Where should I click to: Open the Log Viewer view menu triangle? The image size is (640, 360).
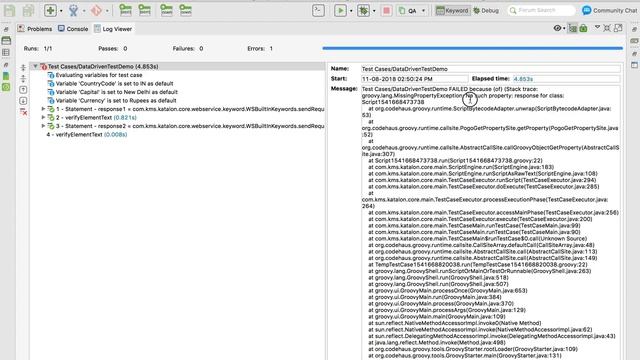[597, 27]
